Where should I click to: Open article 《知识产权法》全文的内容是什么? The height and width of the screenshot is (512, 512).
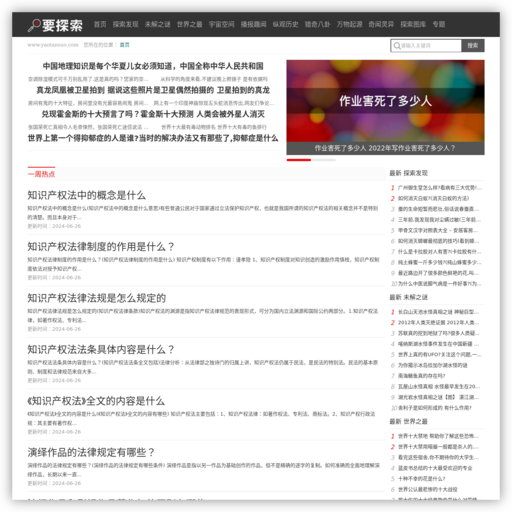click(96, 401)
